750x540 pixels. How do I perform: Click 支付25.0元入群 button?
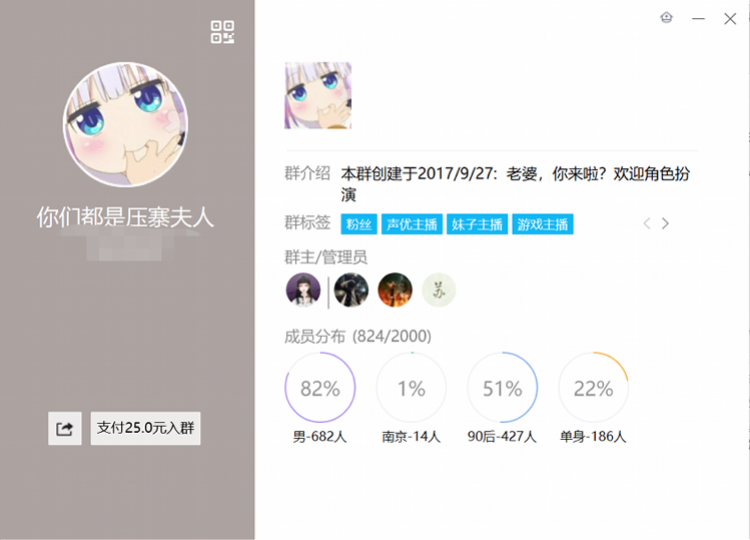coord(145,429)
